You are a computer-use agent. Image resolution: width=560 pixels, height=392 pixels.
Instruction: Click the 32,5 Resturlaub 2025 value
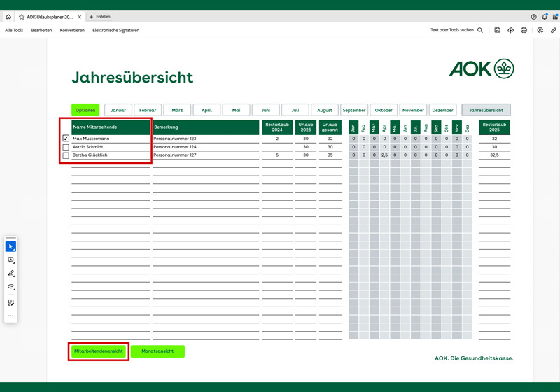coord(494,155)
